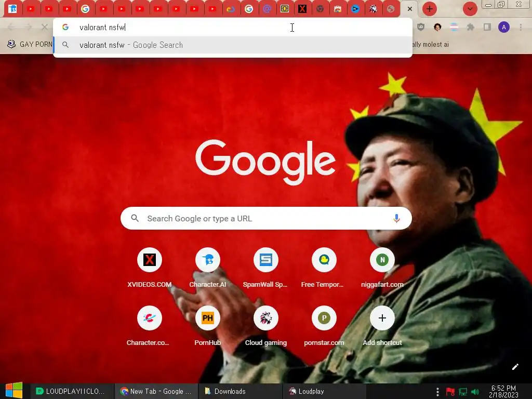Click the uBlock Origin extension icon
532x399 pixels.
coord(421,27)
